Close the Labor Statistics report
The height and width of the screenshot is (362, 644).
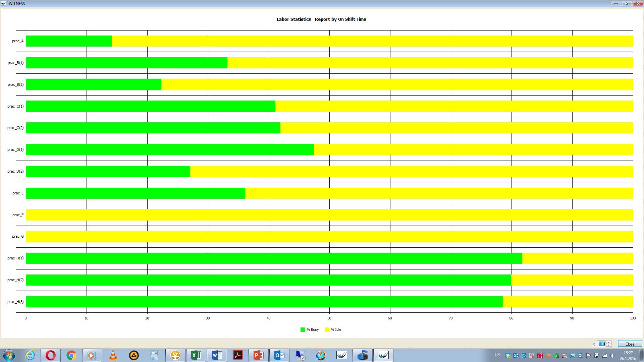(x=630, y=344)
